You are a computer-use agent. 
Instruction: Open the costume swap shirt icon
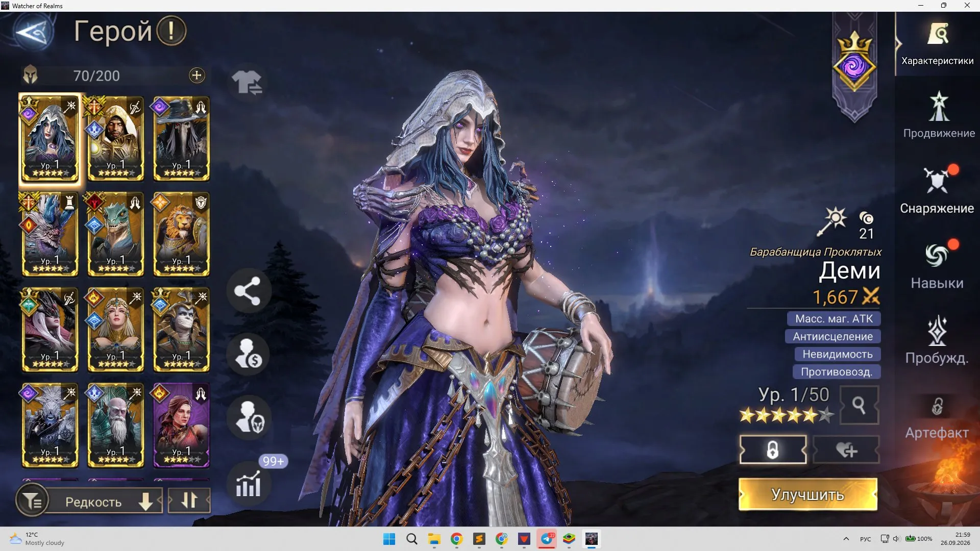tap(247, 82)
